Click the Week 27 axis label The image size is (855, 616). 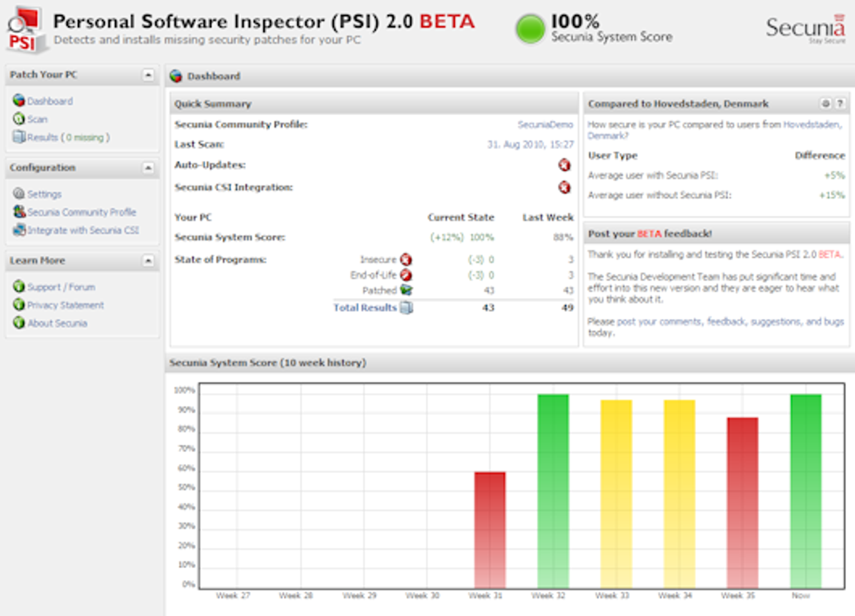point(233,595)
